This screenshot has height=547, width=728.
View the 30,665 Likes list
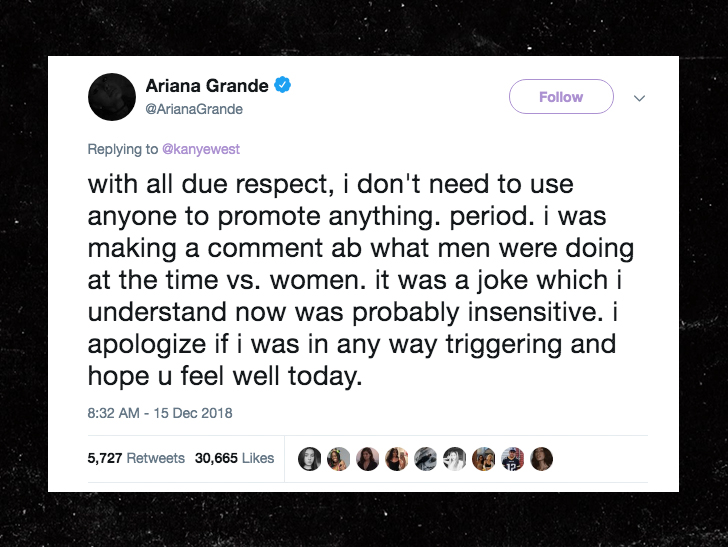click(234, 458)
